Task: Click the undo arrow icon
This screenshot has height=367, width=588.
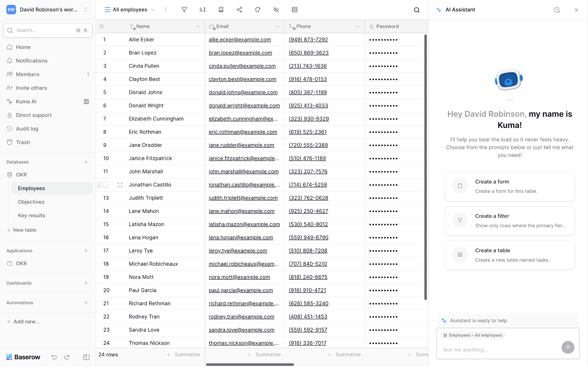Action: click(54, 357)
